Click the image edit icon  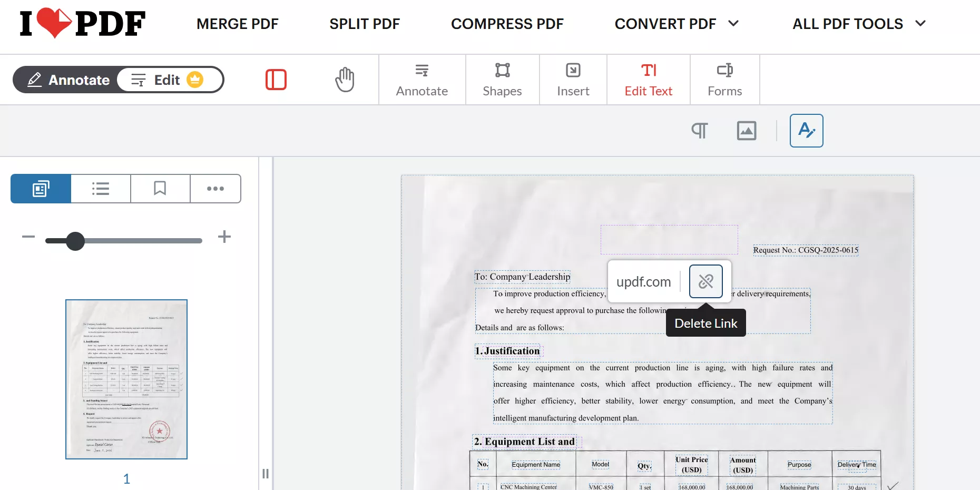pos(747,131)
